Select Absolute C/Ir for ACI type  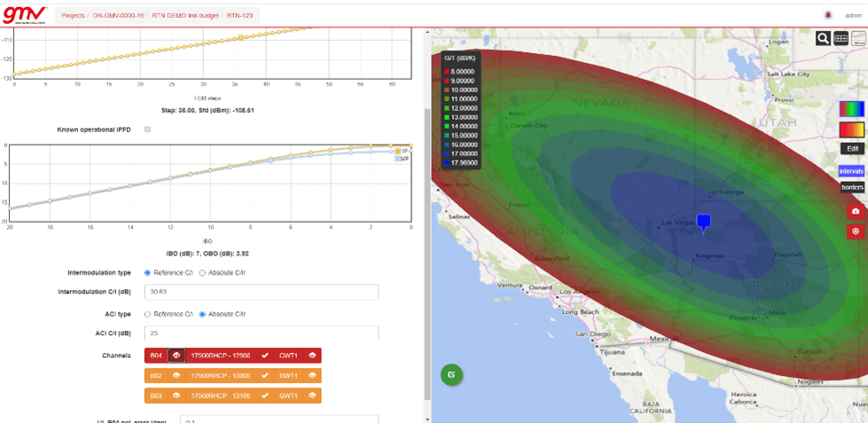(202, 314)
